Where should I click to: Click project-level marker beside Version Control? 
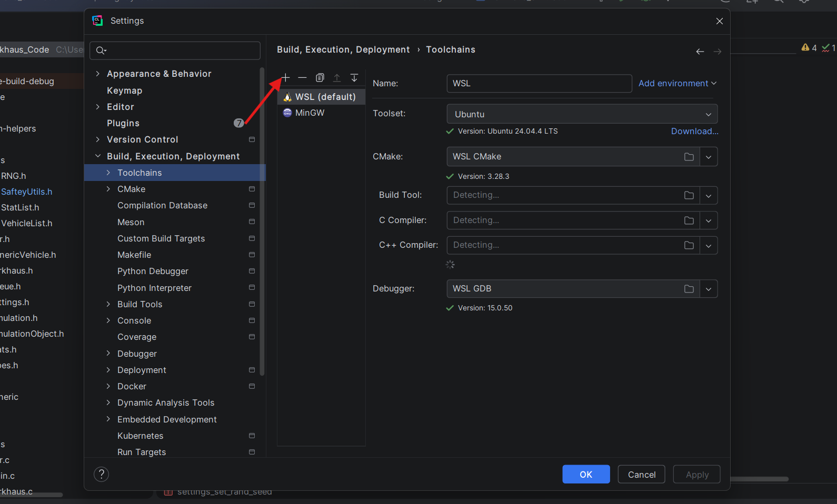click(x=252, y=139)
